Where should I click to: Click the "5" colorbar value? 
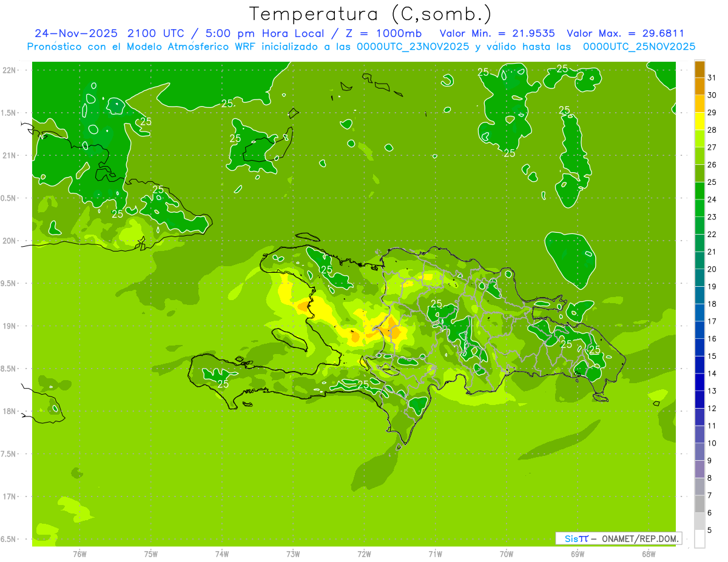coord(710,530)
